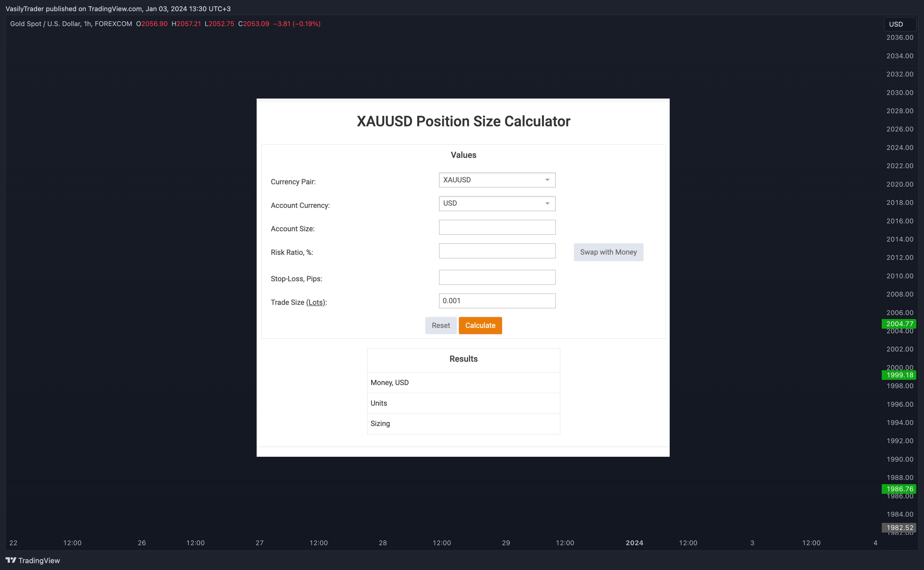Image resolution: width=924 pixels, height=570 pixels.
Task: Click the green 1999.18 price label
Action: pos(899,375)
